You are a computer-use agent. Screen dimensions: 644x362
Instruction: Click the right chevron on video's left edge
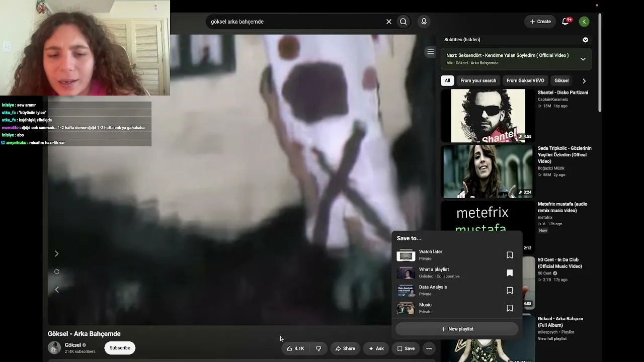click(57, 254)
